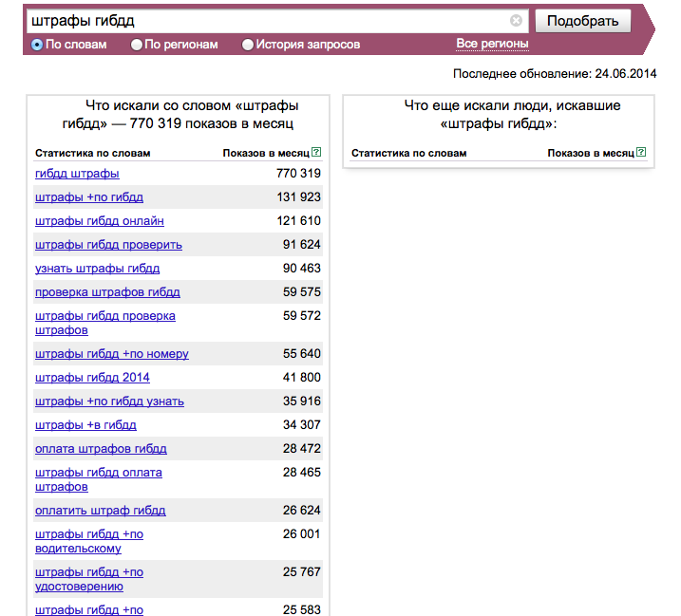Open the проверка штрафов гибдд link
The image size is (681, 616).
[107, 292]
